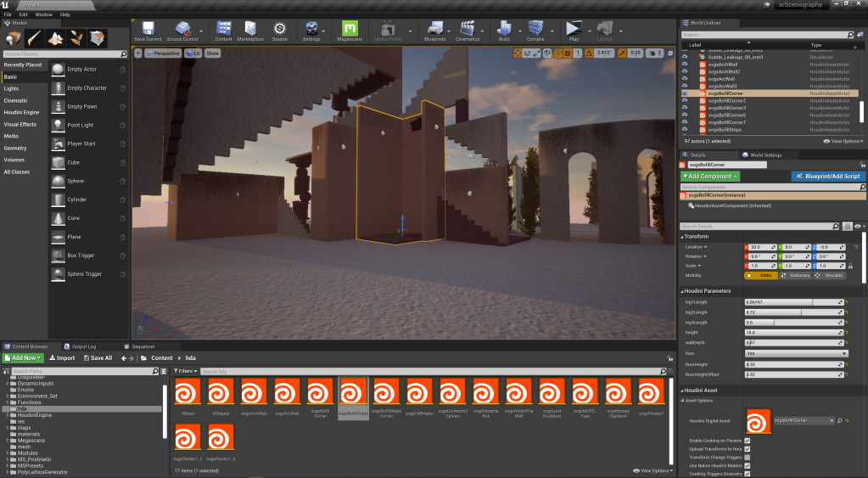
Task: Toggle Enable Cooking on Parameter checkbox
Action: [x=747, y=441]
